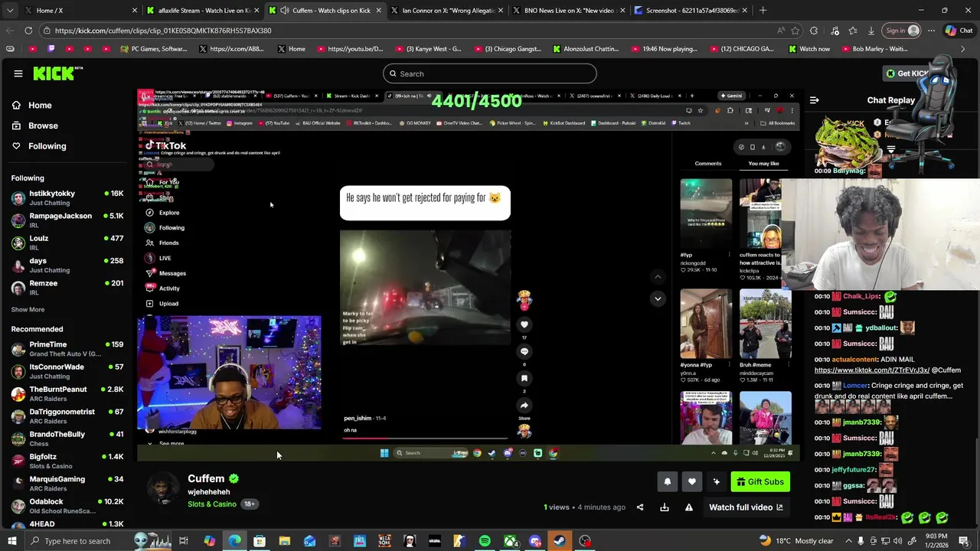This screenshot has width=980, height=551.
Task: Open the Chat copilot button
Action: pos(959,31)
